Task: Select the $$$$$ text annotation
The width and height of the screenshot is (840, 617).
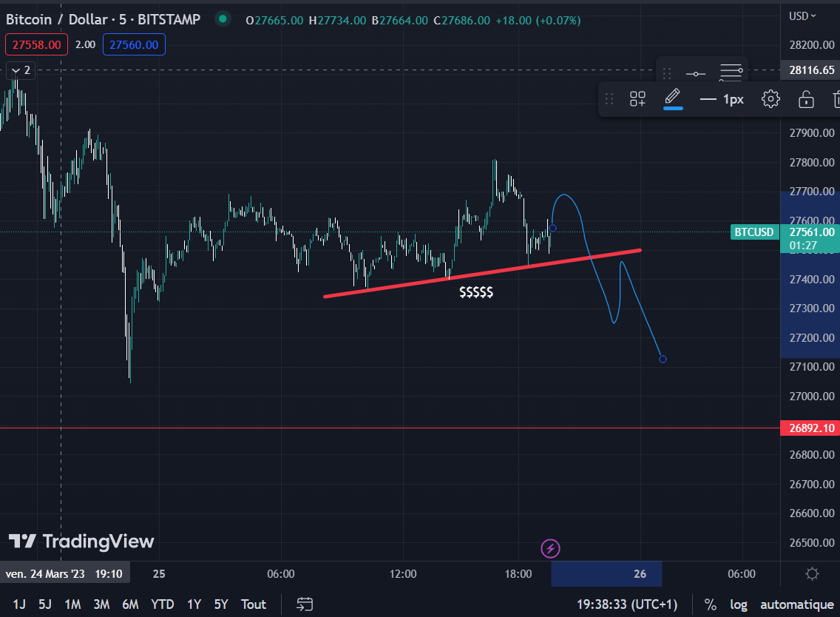Action: pos(476,292)
